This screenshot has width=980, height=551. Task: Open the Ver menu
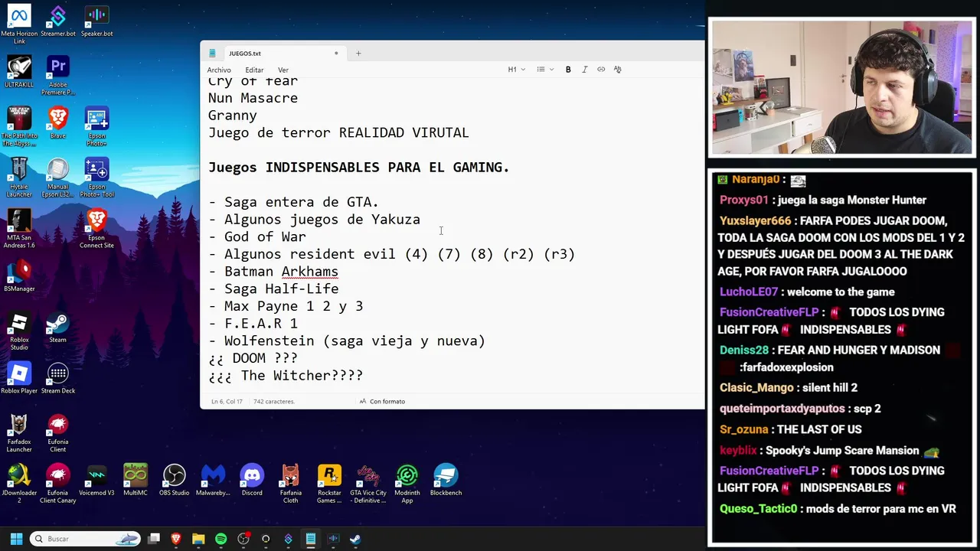[x=283, y=70]
